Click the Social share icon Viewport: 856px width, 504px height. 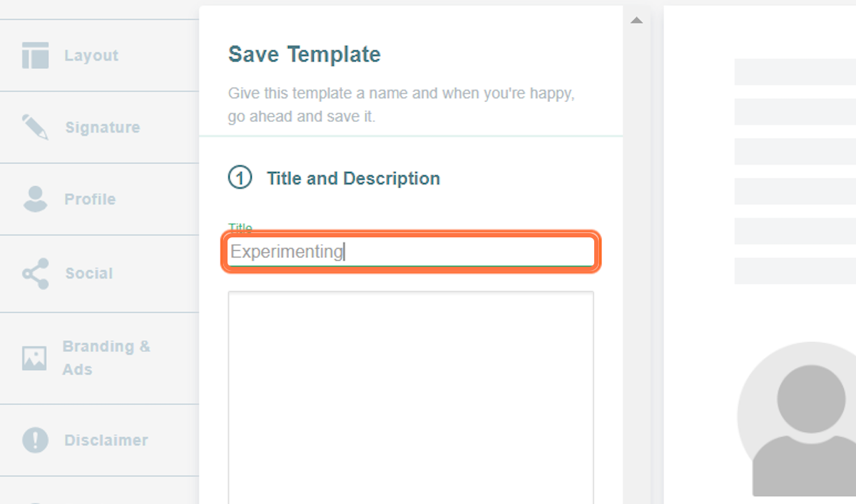click(35, 274)
